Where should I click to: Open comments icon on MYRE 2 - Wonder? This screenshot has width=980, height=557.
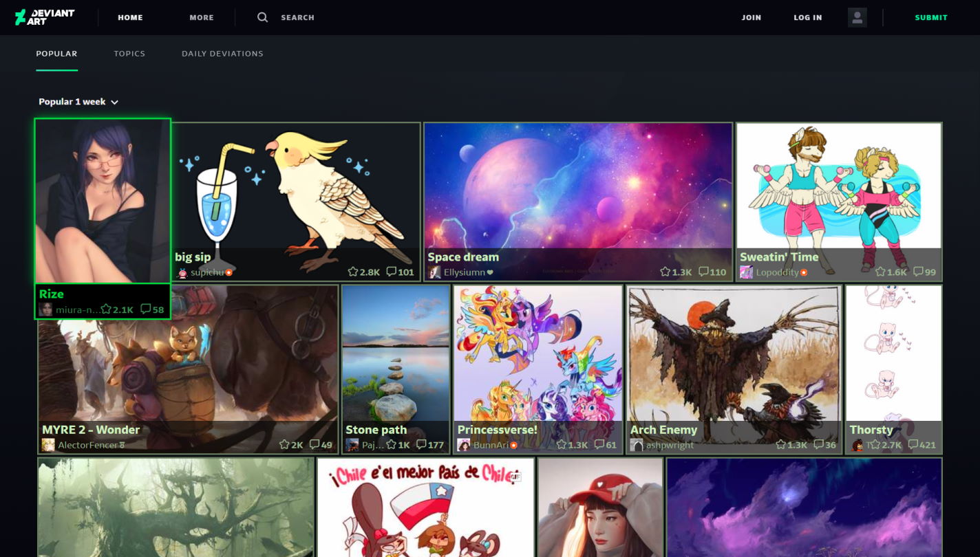click(x=315, y=445)
